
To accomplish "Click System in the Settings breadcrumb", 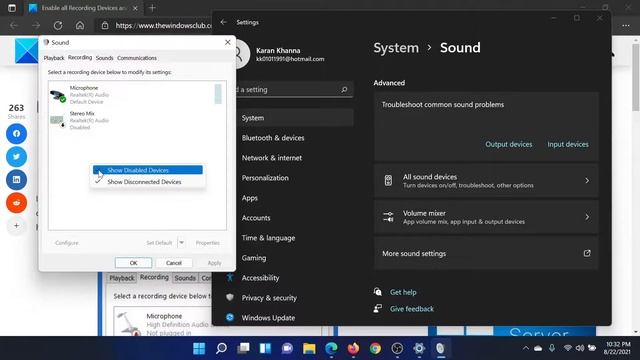I will point(396,48).
